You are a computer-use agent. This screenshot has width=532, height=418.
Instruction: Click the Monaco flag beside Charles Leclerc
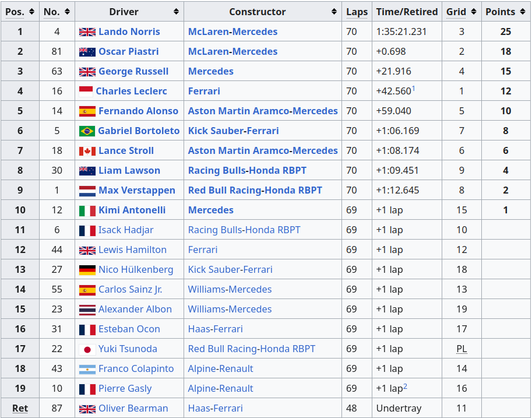coord(86,92)
